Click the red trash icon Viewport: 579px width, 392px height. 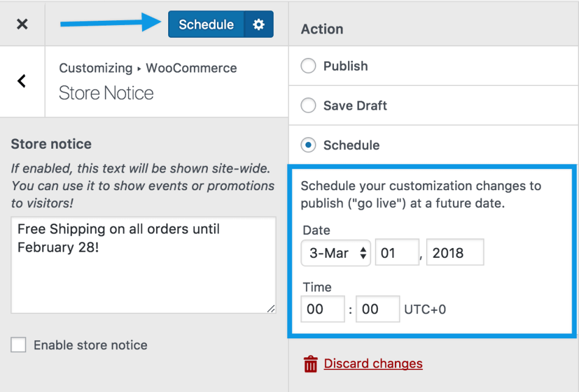click(311, 365)
